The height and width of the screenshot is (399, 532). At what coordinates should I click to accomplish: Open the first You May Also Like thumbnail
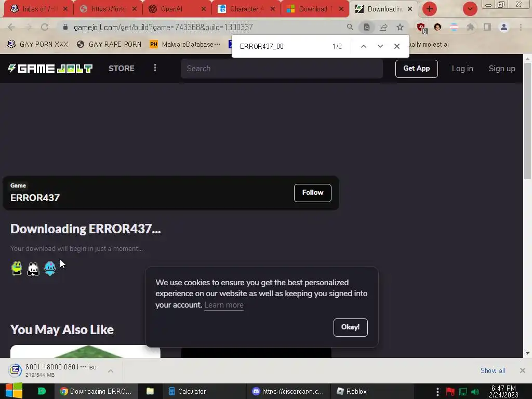[85, 352]
